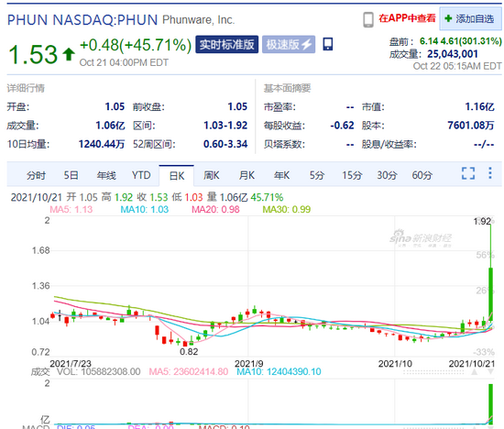Click the 详细行情 section heading

point(26,88)
